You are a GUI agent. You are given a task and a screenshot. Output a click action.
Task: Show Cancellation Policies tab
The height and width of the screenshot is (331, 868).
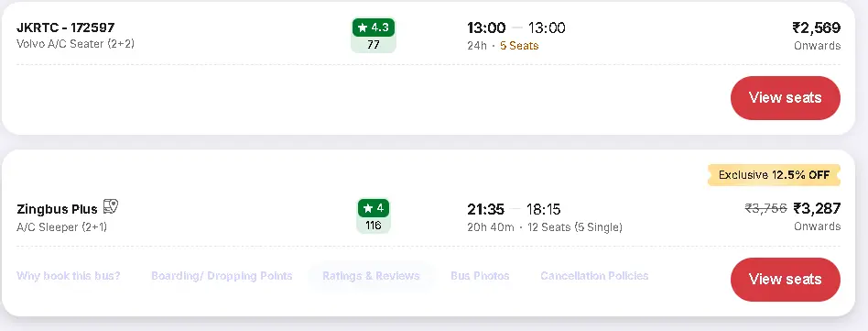click(594, 276)
